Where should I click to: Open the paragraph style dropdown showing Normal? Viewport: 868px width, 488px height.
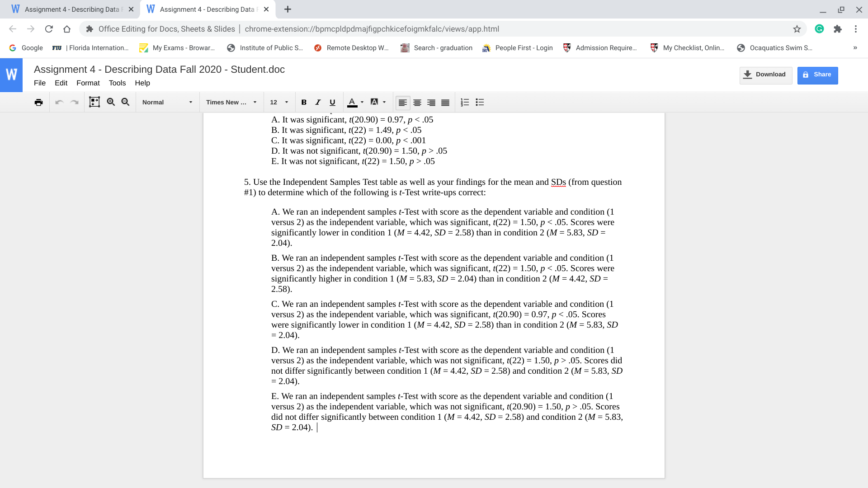coord(167,102)
